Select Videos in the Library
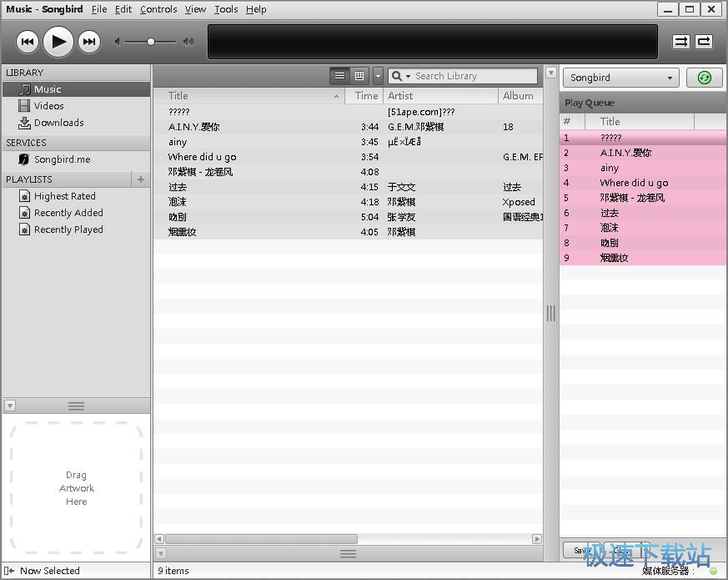Image resolution: width=728 pixels, height=580 pixels. click(77, 106)
